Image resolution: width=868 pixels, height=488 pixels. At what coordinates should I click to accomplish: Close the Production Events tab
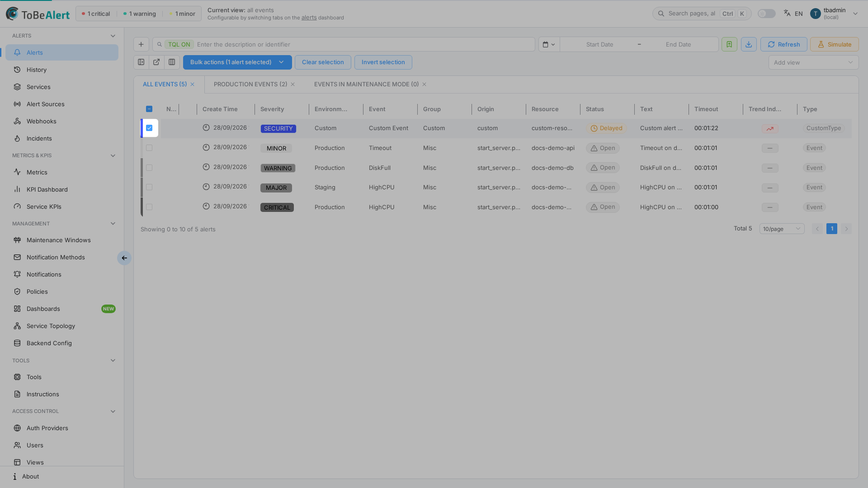pyautogui.click(x=293, y=84)
